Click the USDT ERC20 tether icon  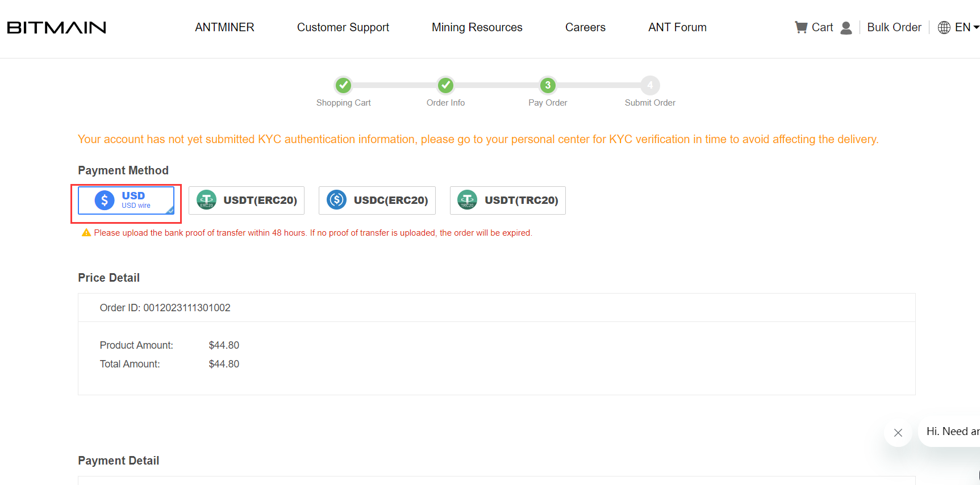coord(206,200)
